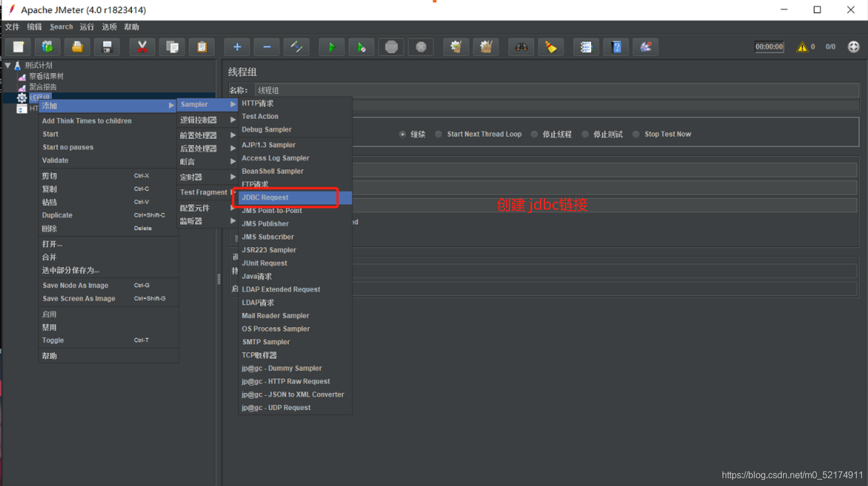Screen dimensions: 868x486
Task: Choose Add Think Times to children
Action: (x=108, y=121)
